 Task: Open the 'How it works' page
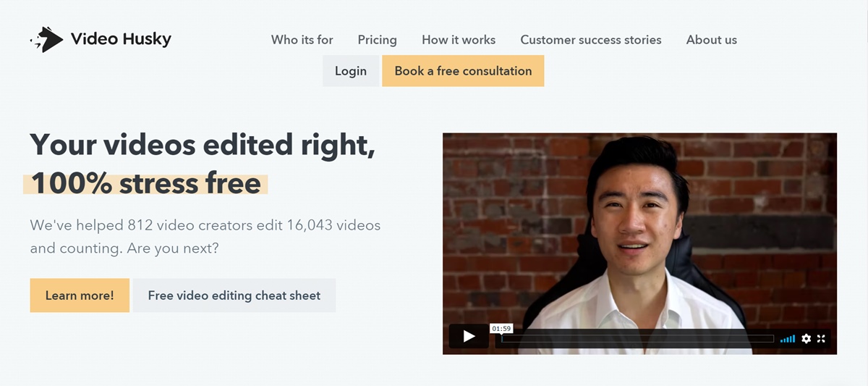(459, 40)
